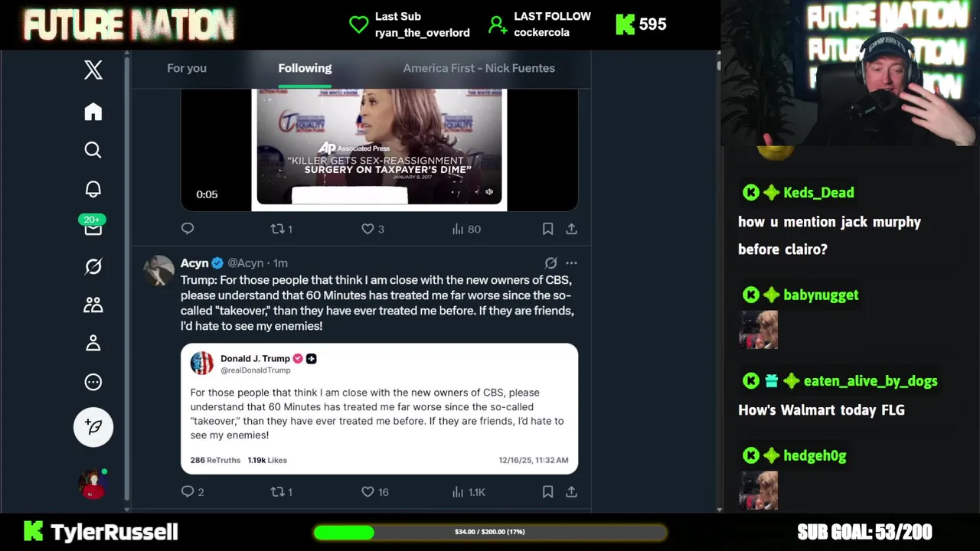Click the page scrollbar down arrow
Image resolution: width=980 pixels, height=551 pixels.
719,509
